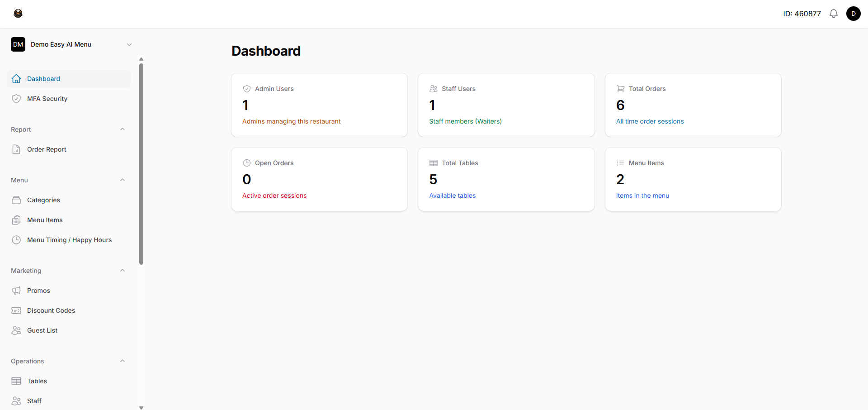Click the Dashboard home icon

coord(16,79)
